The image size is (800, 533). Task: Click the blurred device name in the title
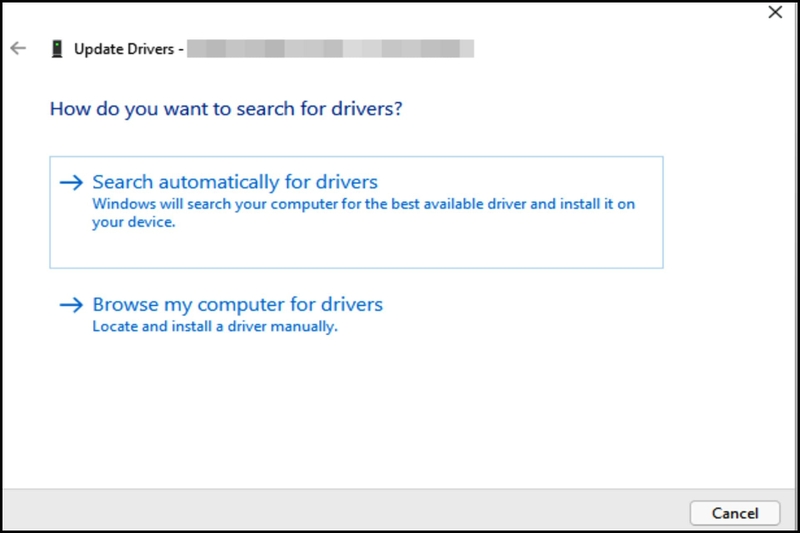pos(330,48)
